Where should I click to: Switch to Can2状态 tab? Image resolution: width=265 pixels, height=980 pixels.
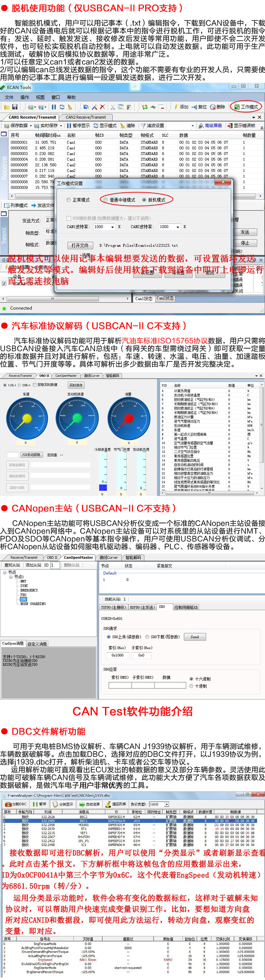tap(165, 298)
